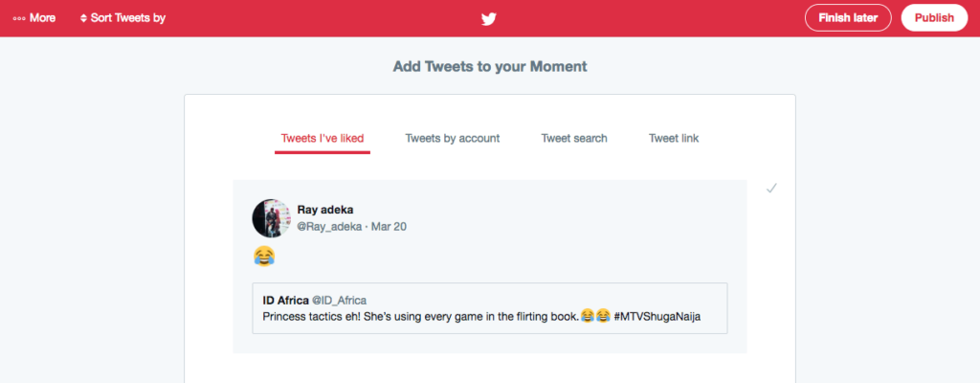Expand the Sort Tweets by dropdown
980x383 pixels.
pos(123,17)
